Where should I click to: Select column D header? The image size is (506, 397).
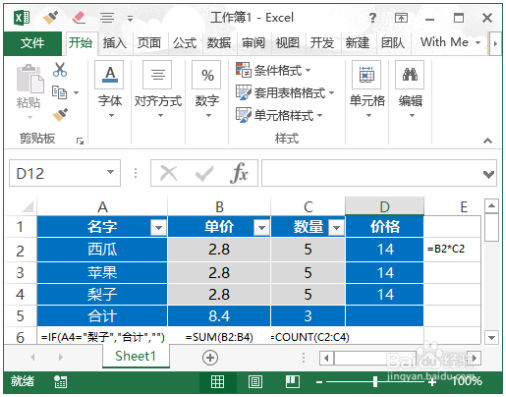pyautogui.click(x=384, y=207)
